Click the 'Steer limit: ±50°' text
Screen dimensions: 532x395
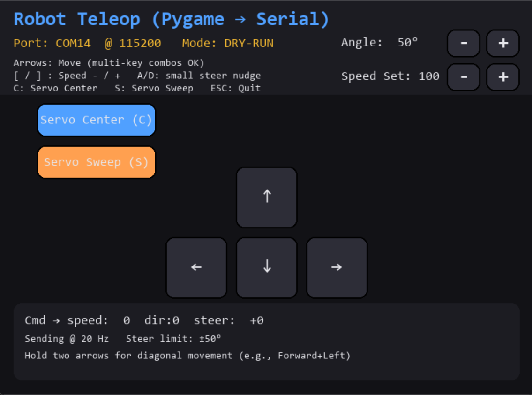coord(173,339)
